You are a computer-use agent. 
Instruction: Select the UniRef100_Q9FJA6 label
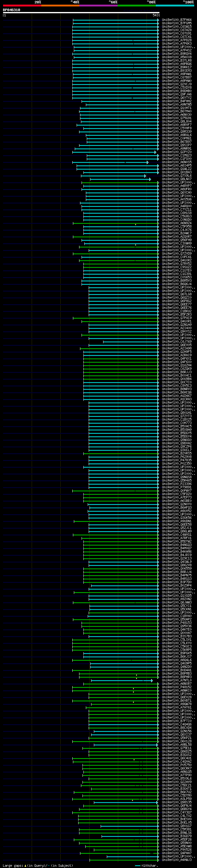(177, 94)
